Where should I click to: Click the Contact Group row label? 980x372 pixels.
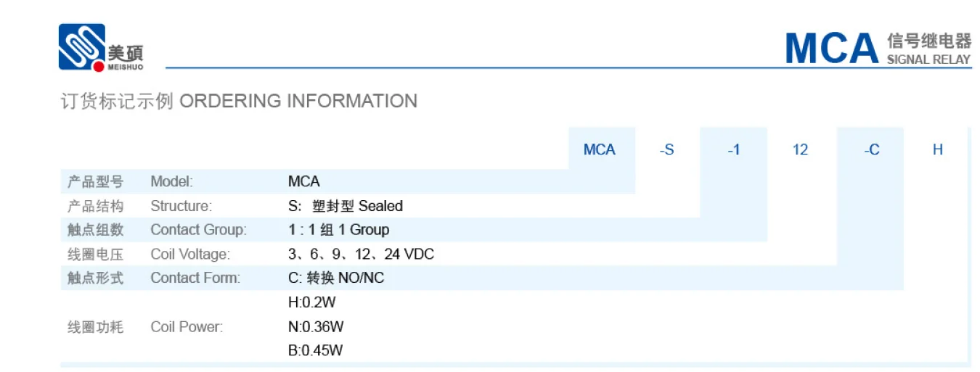coord(199,230)
